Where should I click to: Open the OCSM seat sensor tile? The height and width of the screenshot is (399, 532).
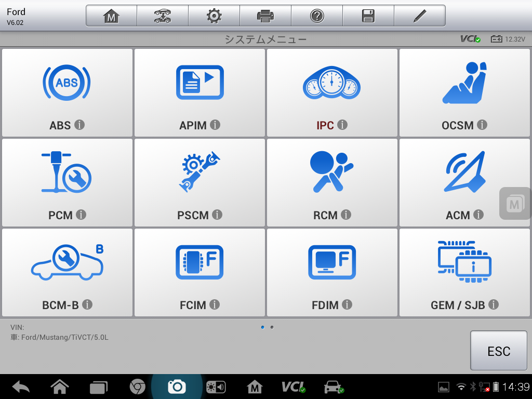[x=464, y=92]
